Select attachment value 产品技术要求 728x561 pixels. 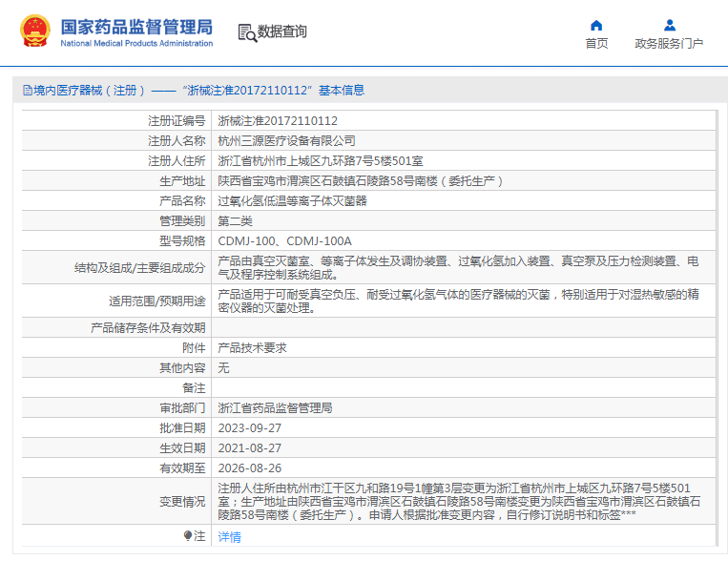[252, 348]
